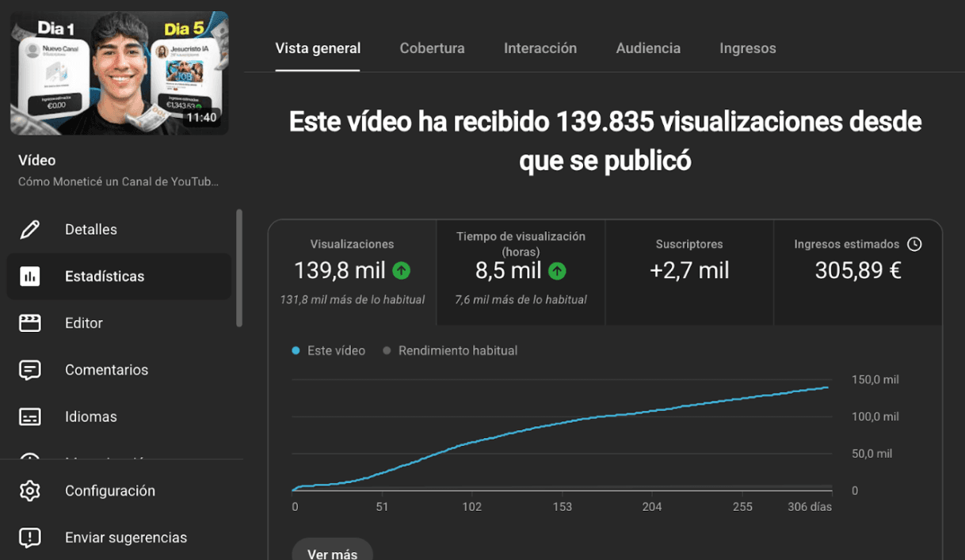This screenshot has width=965, height=560.
Task: Click the Enviar sugerencias feedback icon
Action: pyautogui.click(x=30, y=538)
